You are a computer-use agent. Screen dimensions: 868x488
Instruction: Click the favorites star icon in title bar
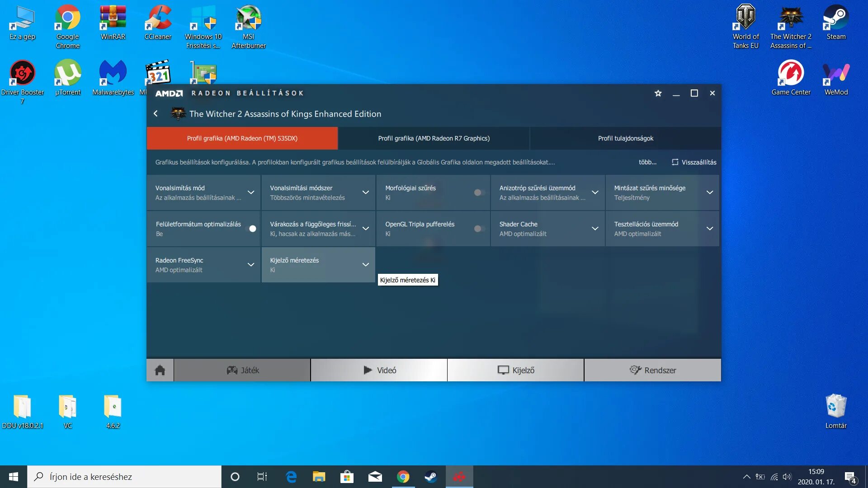click(658, 93)
